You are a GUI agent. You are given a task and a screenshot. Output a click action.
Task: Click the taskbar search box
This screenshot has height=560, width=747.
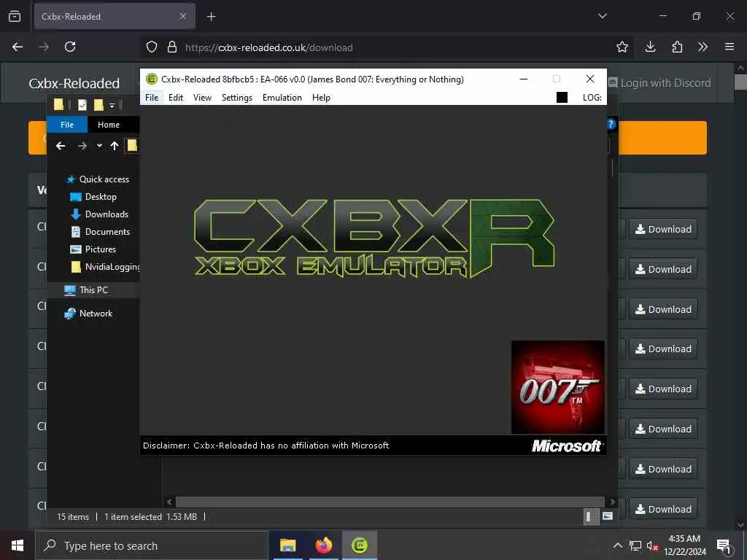click(x=152, y=545)
